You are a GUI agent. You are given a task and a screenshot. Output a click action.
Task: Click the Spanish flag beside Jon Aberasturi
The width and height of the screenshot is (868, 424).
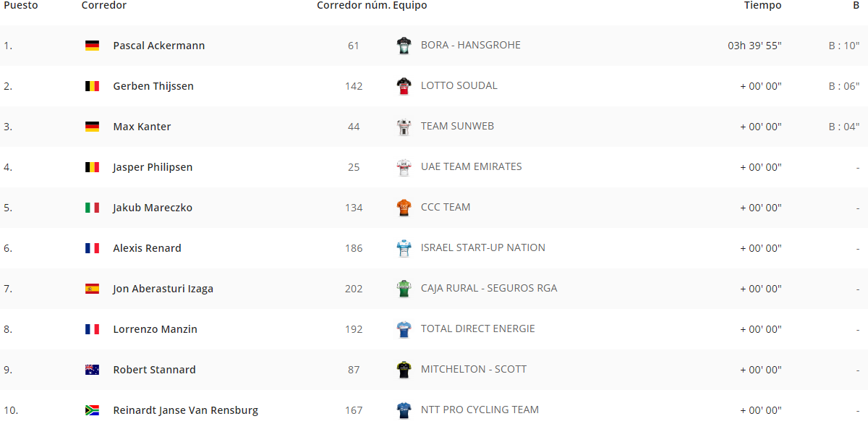[x=92, y=289]
